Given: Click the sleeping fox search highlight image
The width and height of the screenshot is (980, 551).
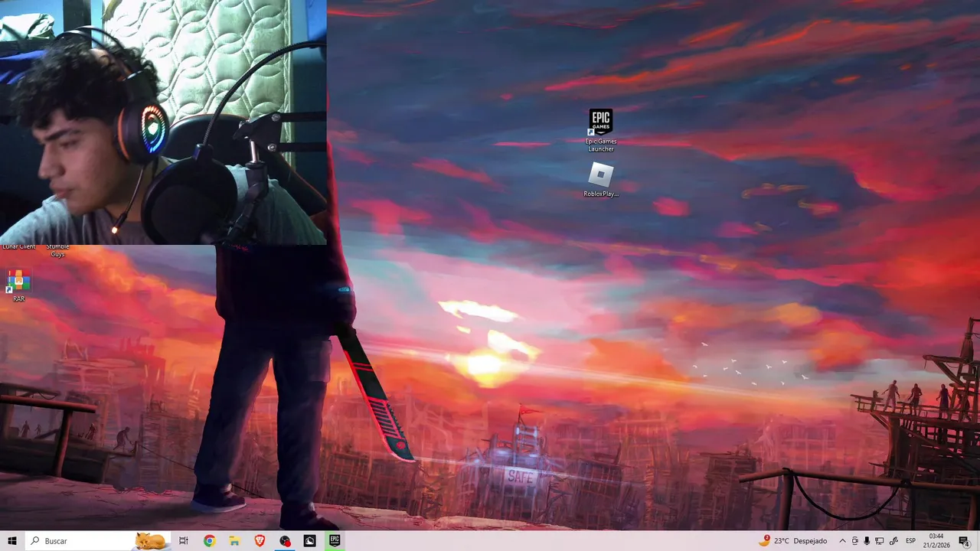Looking at the screenshot, I should coord(152,541).
